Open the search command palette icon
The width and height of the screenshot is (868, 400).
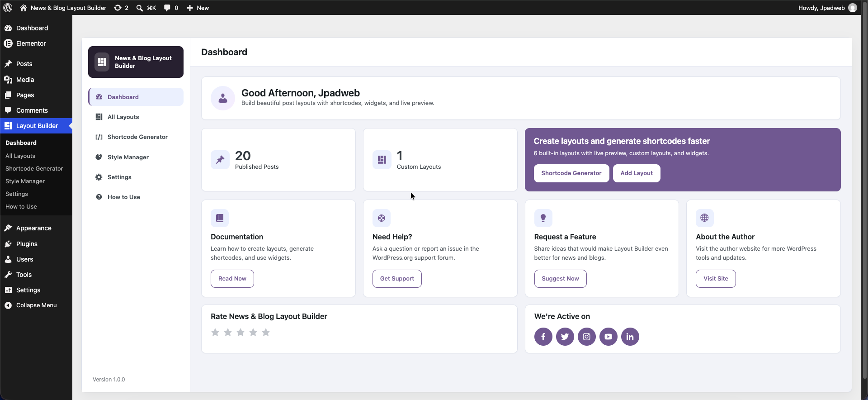point(146,8)
